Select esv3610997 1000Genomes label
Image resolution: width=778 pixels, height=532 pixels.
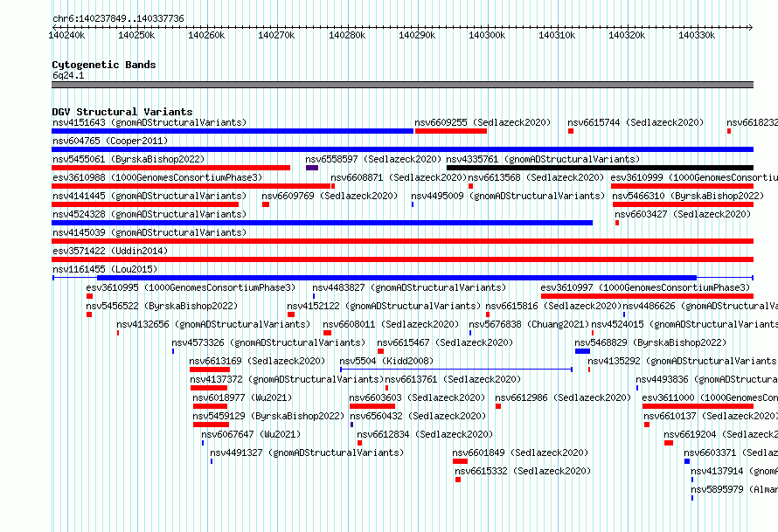pyautogui.click(x=645, y=287)
